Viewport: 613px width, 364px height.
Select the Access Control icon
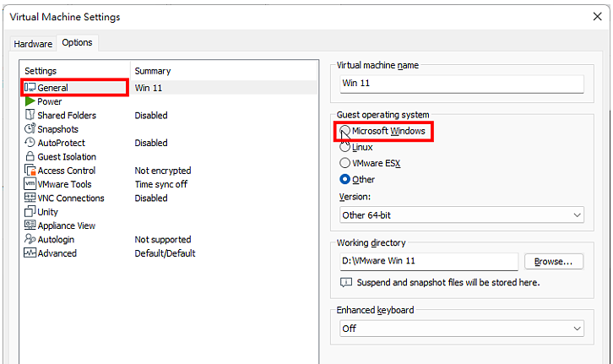(x=30, y=170)
